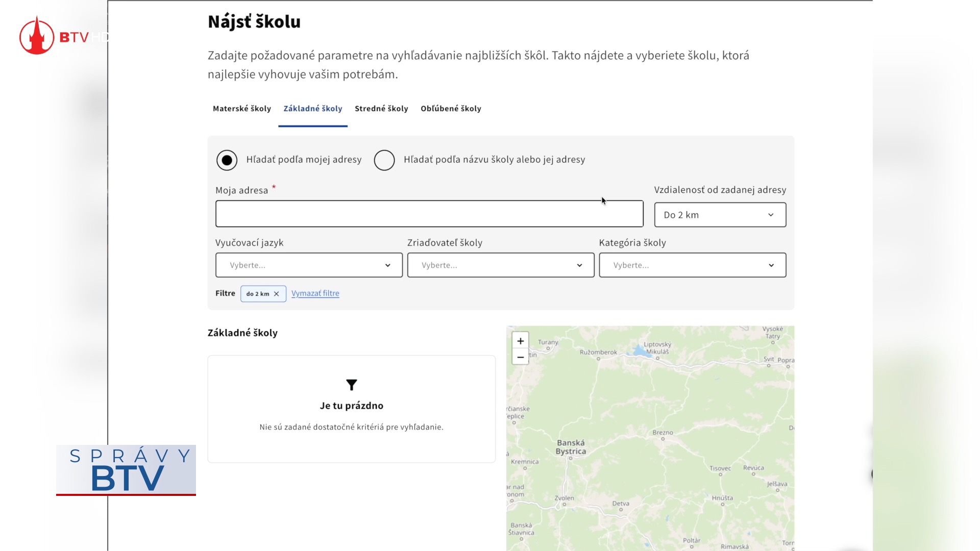Open the 'Do 2 km' distance dropdown
Viewport: 980px width, 551px height.
click(x=720, y=215)
